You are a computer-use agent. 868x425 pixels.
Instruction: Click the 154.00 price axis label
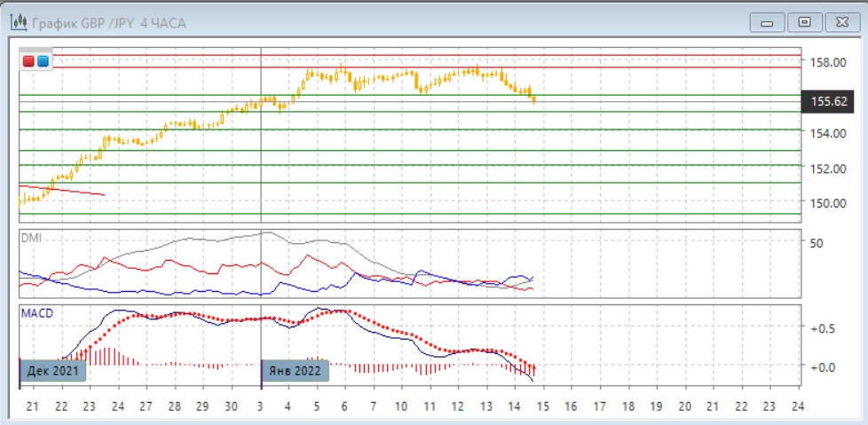coord(828,132)
